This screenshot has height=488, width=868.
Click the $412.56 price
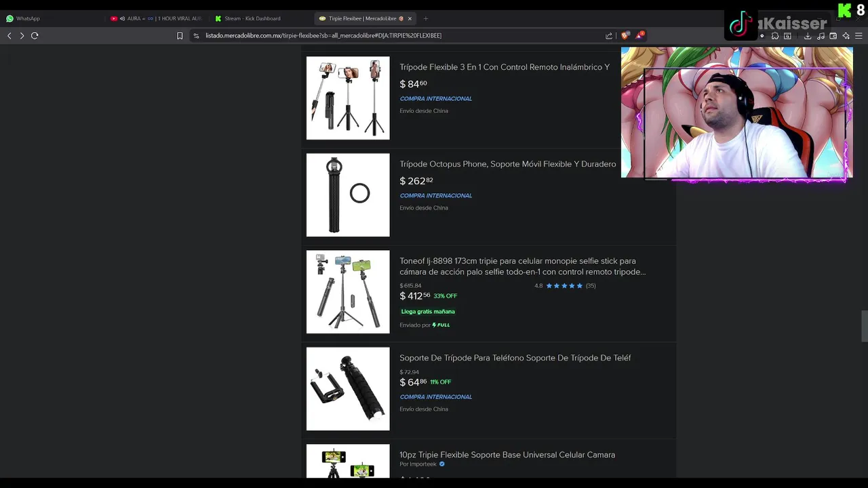(x=415, y=296)
